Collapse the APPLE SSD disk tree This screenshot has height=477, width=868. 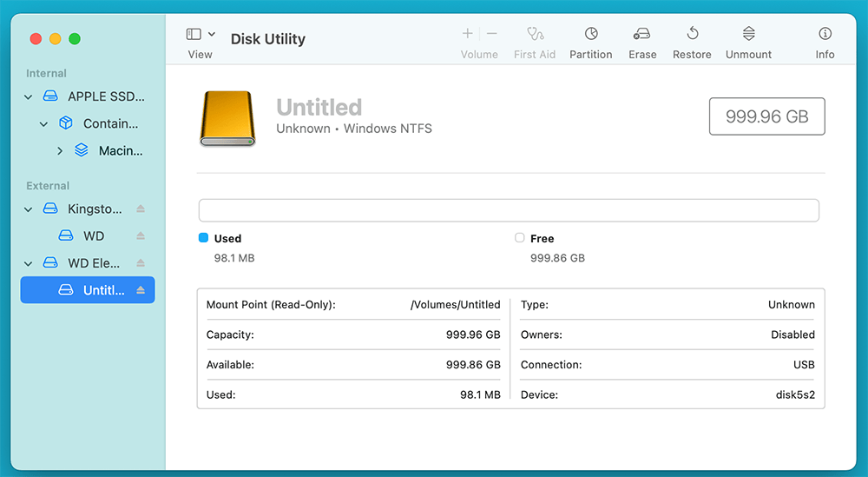pos(29,97)
